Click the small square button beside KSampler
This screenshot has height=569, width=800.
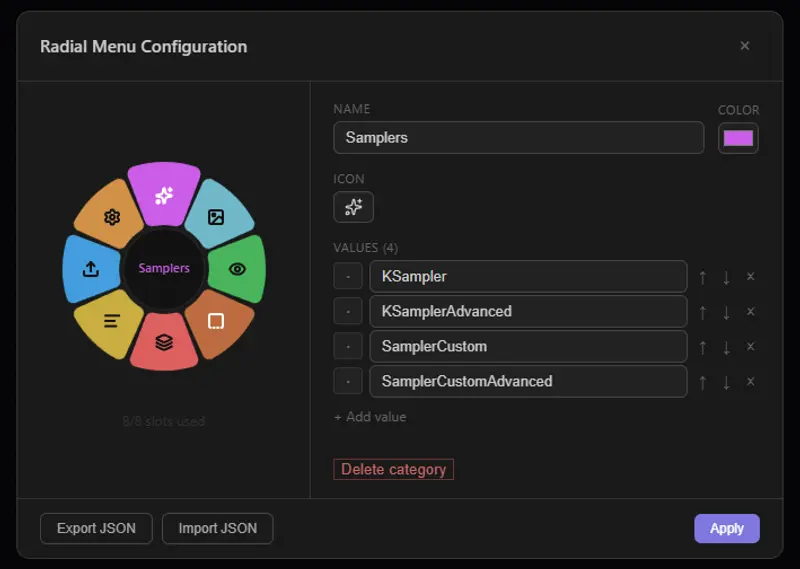tap(348, 276)
